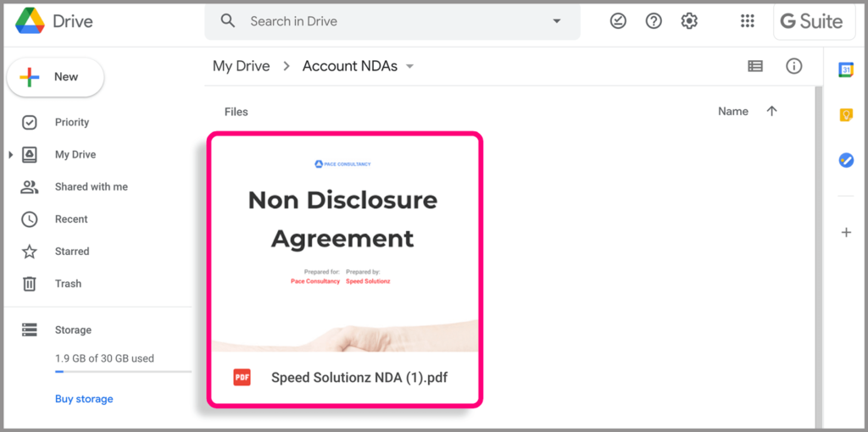This screenshot has width=868, height=432.
Task: Open Google Tasks side panel
Action: (846, 160)
